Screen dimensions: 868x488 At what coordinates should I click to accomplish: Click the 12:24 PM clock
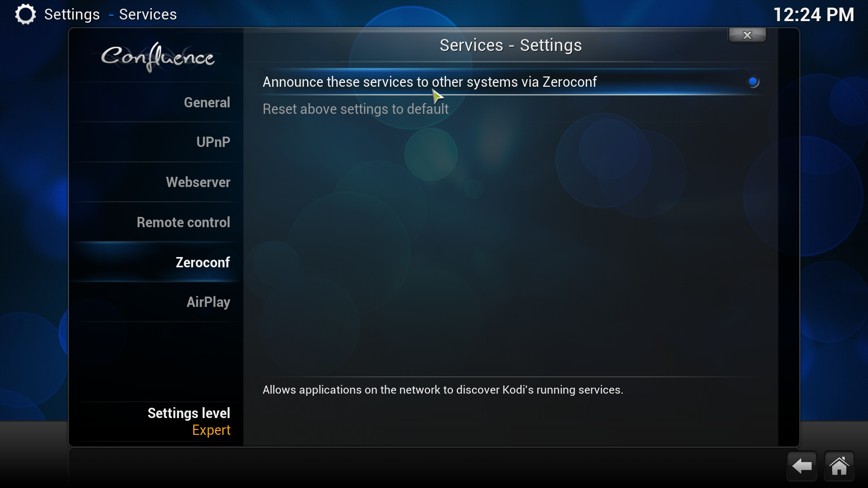point(813,15)
